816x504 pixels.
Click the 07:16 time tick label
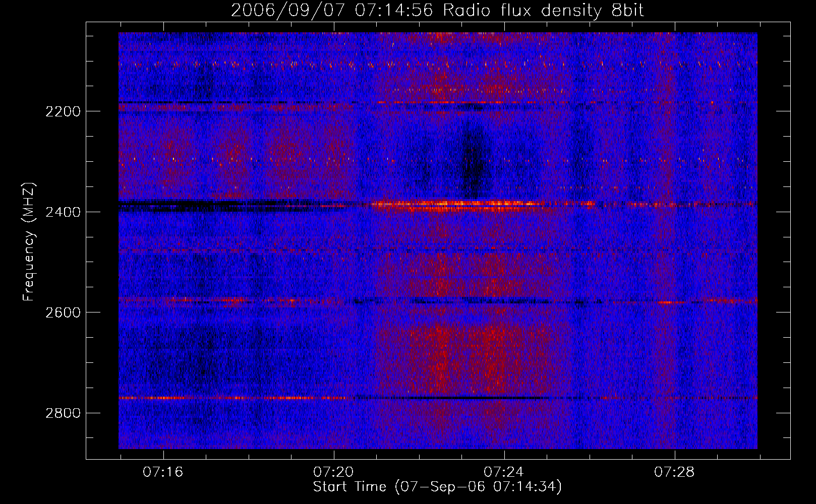(163, 472)
